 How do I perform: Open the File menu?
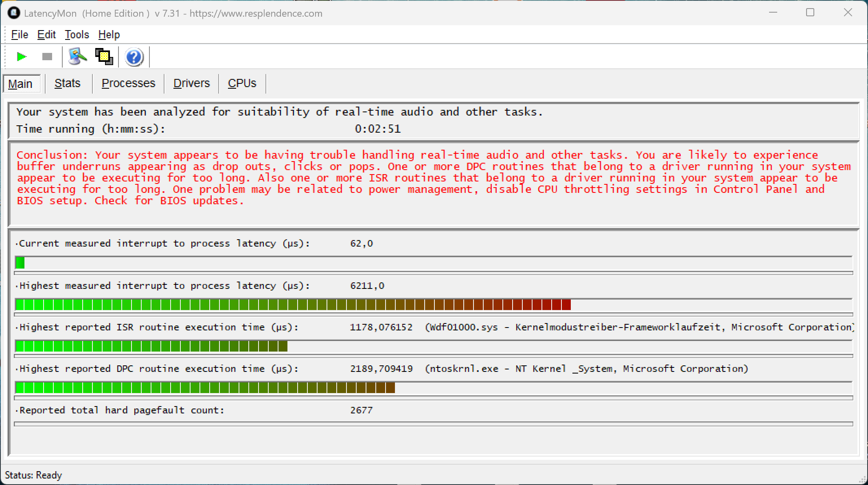(20, 35)
